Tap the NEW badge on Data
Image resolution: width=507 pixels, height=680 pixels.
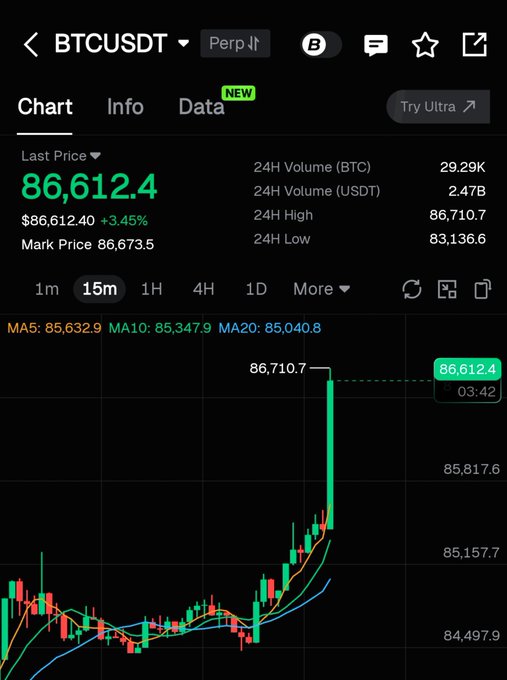pyautogui.click(x=239, y=93)
